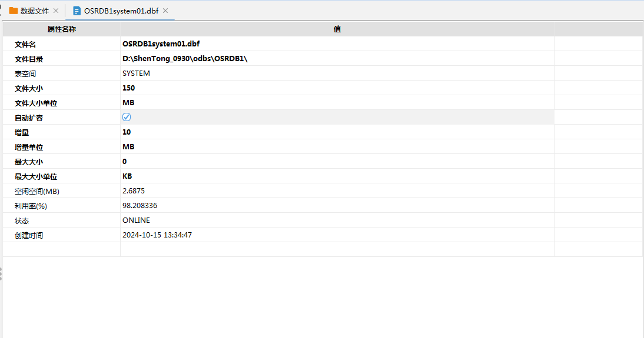Open the 增量单位 MB value cell
Viewport: 644px width, 338px height.
pos(129,147)
